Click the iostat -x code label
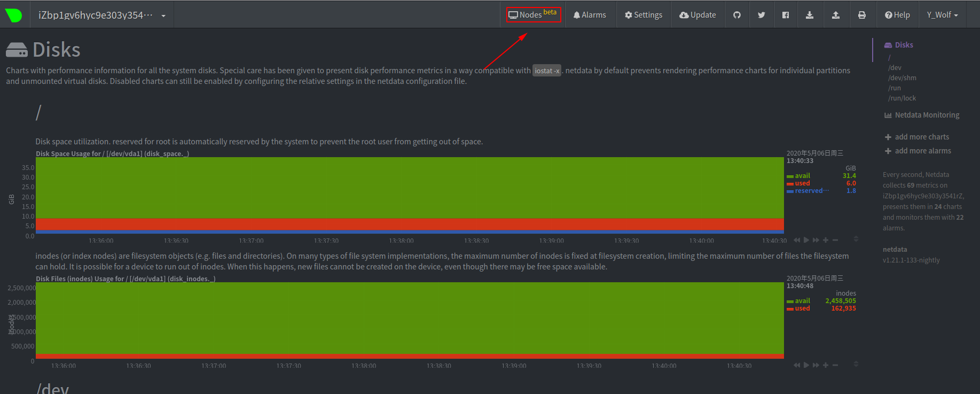Viewport: 980px width, 394px height. 547,71
